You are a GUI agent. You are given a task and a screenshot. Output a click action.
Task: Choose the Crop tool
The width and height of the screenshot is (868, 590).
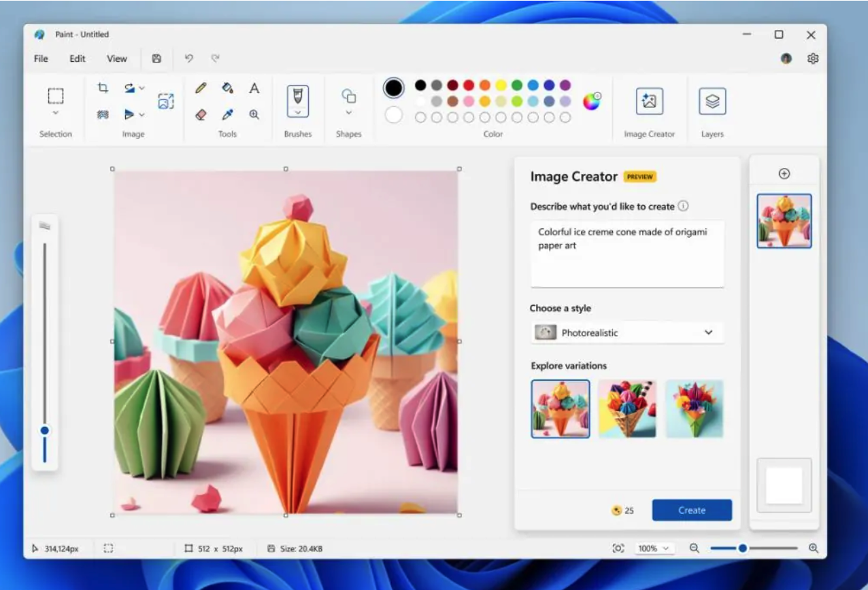click(103, 88)
